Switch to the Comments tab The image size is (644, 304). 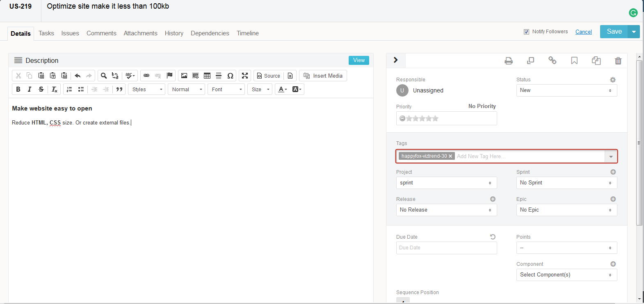101,33
